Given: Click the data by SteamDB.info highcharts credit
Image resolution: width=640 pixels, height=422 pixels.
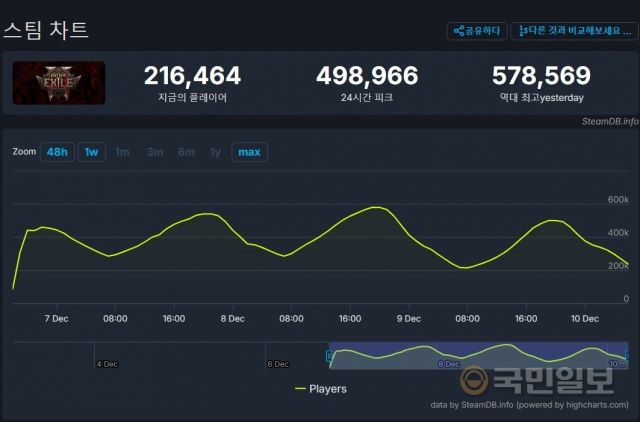Looking at the screenshot, I should 529,405.
